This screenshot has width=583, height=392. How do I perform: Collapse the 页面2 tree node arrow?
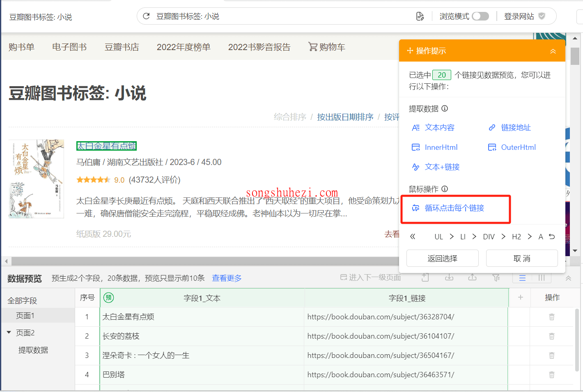pos(9,332)
